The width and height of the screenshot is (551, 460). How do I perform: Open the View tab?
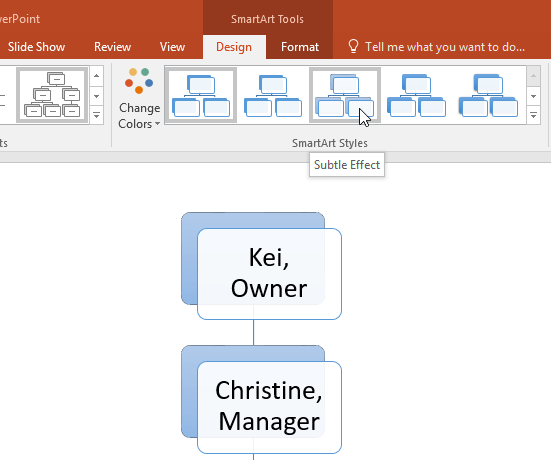pyautogui.click(x=172, y=47)
